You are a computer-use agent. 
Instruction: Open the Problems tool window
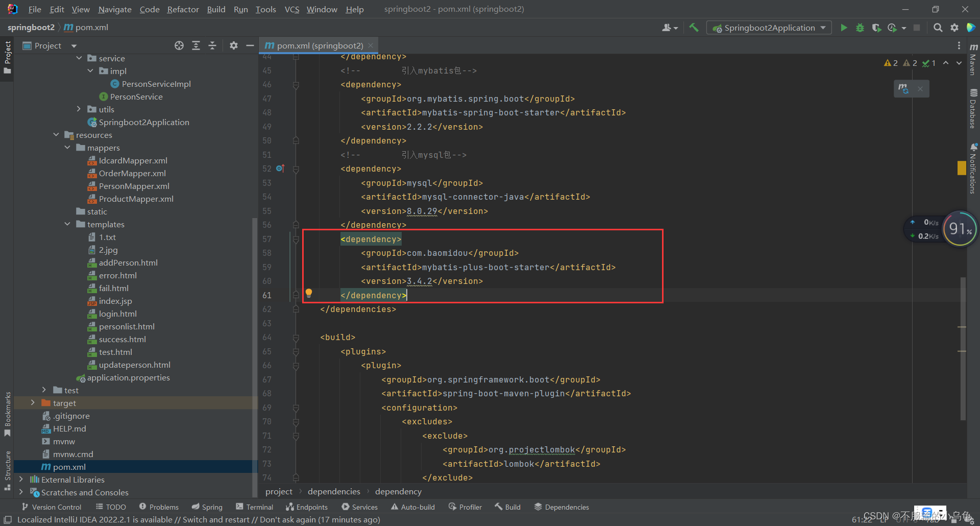(x=159, y=507)
